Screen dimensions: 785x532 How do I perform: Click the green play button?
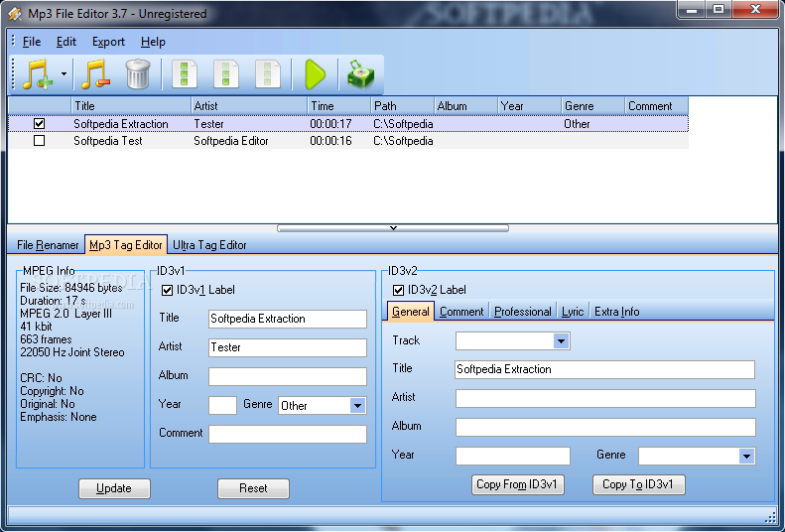[316, 74]
